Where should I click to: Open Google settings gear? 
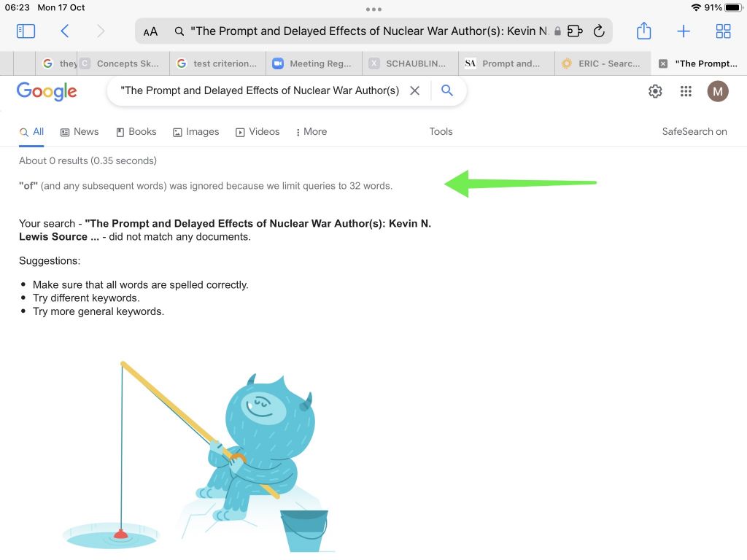coord(655,91)
